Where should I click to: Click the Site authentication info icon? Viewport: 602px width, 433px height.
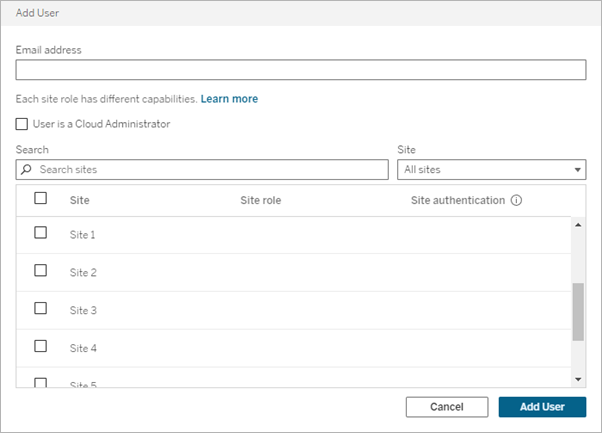coord(517,200)
